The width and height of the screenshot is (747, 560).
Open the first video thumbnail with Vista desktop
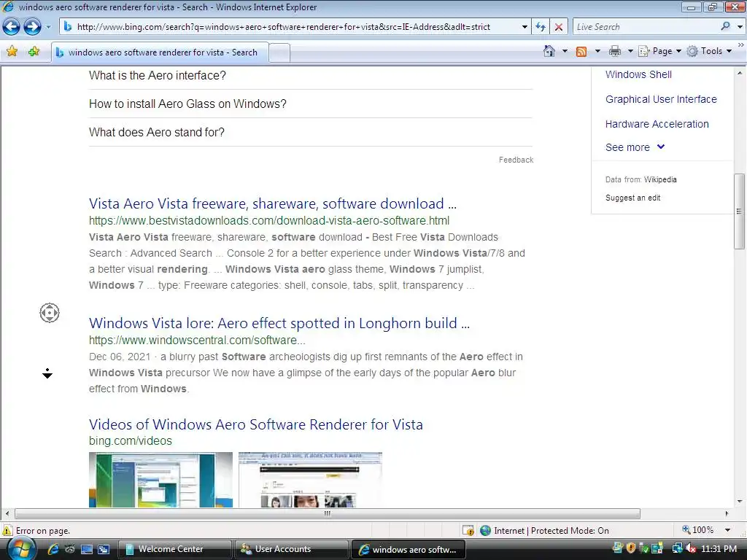point(160,480)
